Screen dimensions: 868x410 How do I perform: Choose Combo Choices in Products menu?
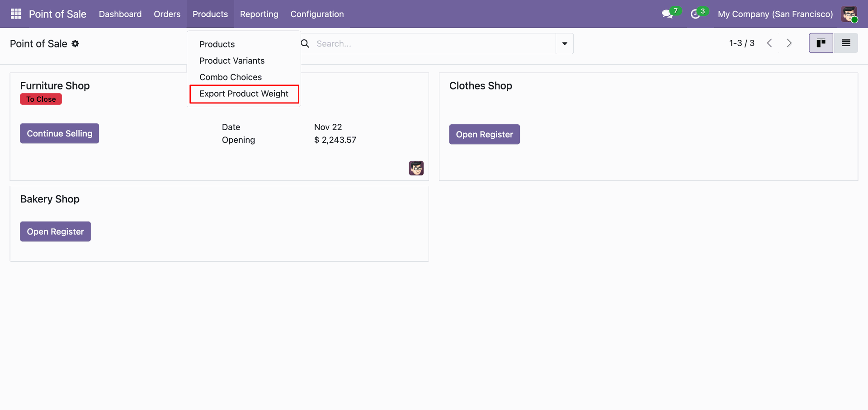coord(231,77)
